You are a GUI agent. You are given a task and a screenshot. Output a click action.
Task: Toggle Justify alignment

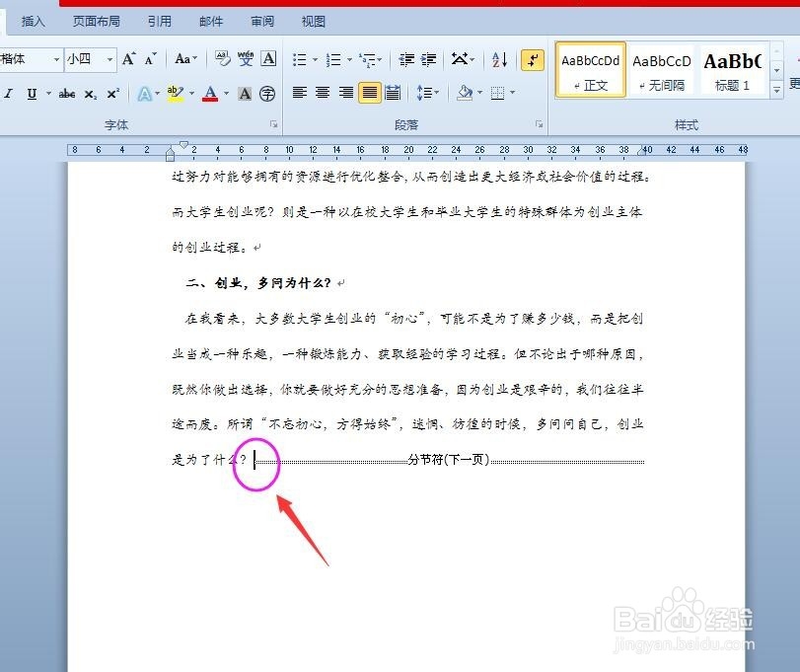click(x=369, y=93)
